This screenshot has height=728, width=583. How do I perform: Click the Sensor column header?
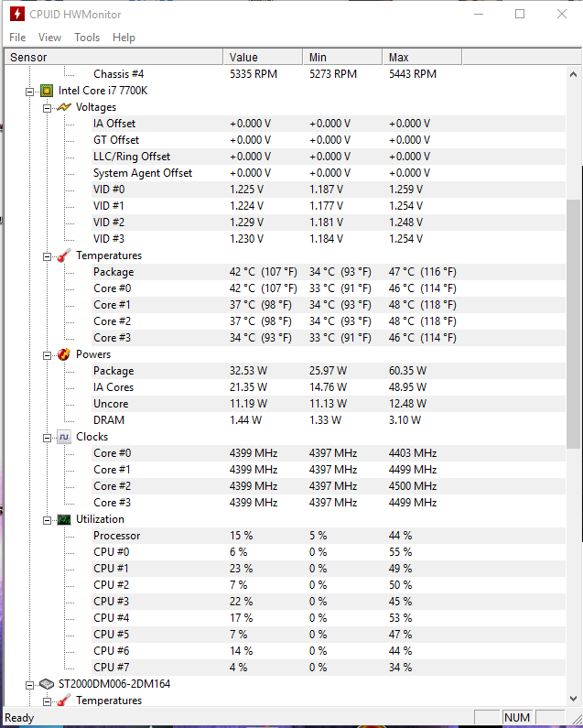point(113,57)
